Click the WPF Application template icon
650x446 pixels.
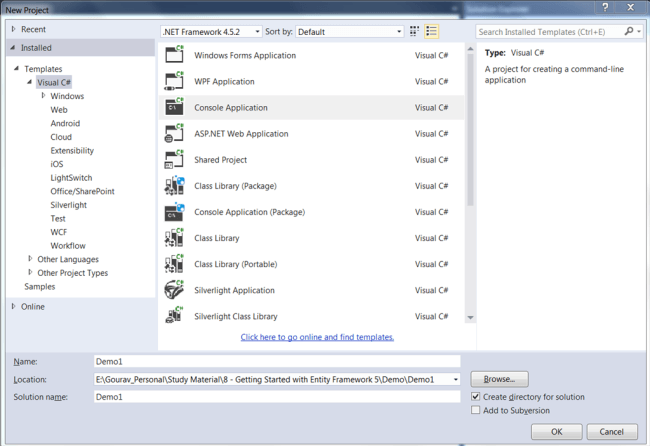click(174, 81)
